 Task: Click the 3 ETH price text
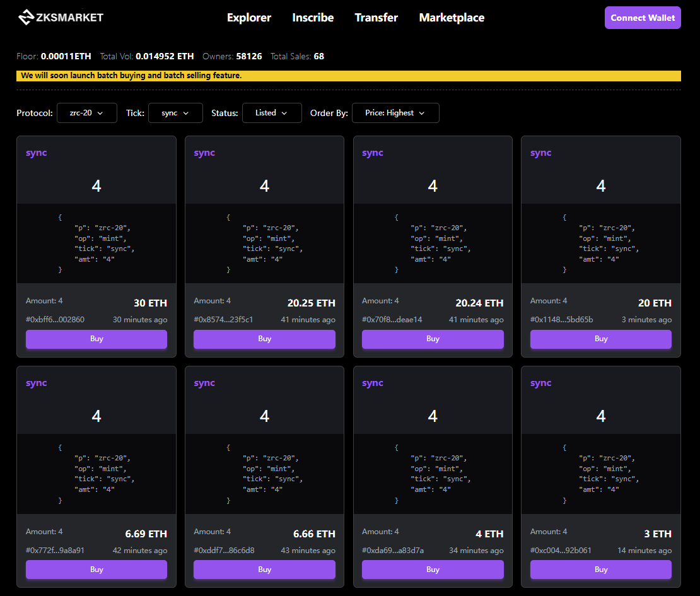click(x=658, y=534)
